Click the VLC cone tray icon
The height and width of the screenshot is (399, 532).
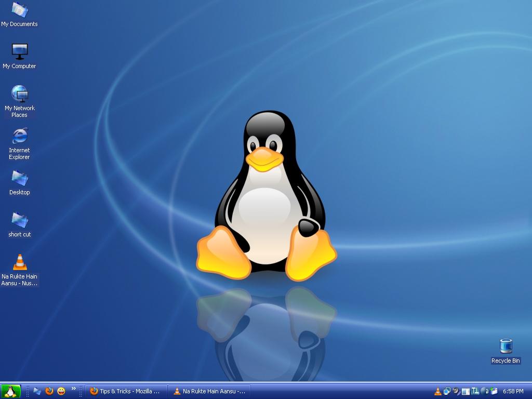point(437,392)
